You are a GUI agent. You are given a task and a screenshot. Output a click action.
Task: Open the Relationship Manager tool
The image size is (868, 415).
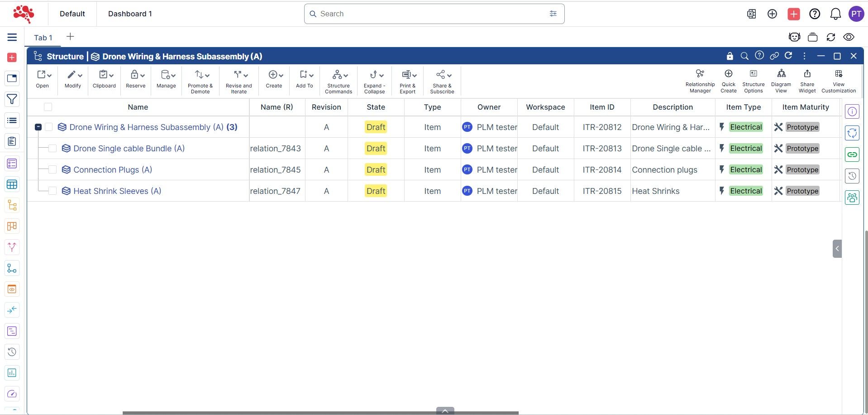(700, 81)
